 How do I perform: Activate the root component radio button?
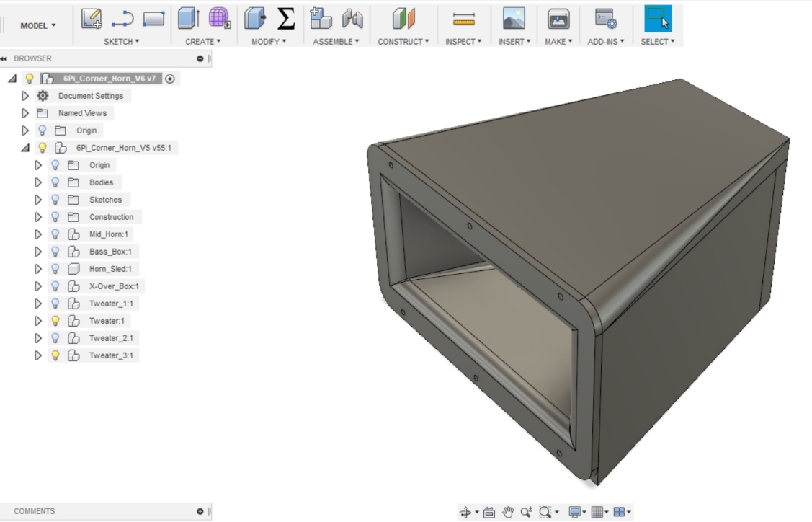click(170, 79)
